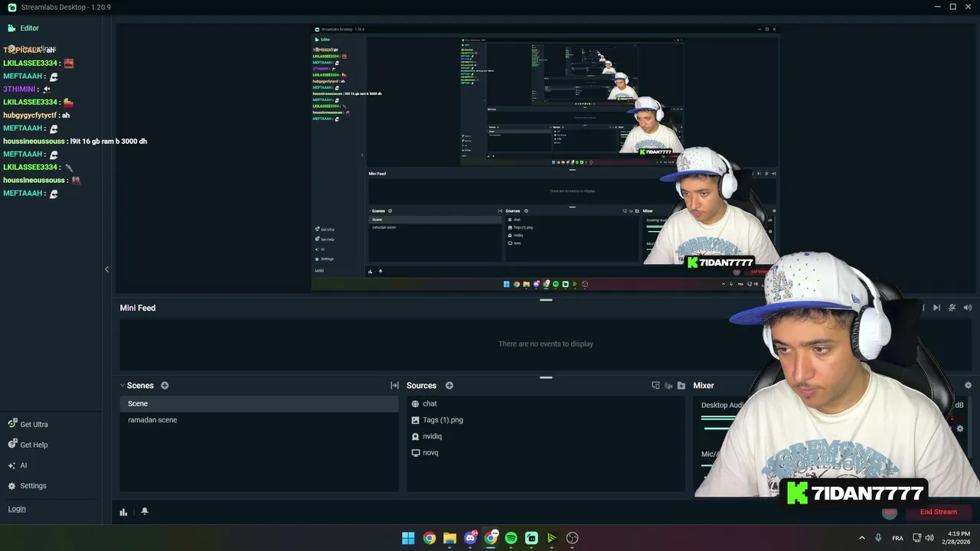Open the green arrow app in taskbar
This screenshot has height=551, width=980.
552,538
